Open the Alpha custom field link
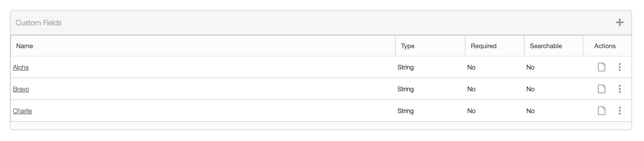This screenshot has height=141, width=644. point(21,67)
